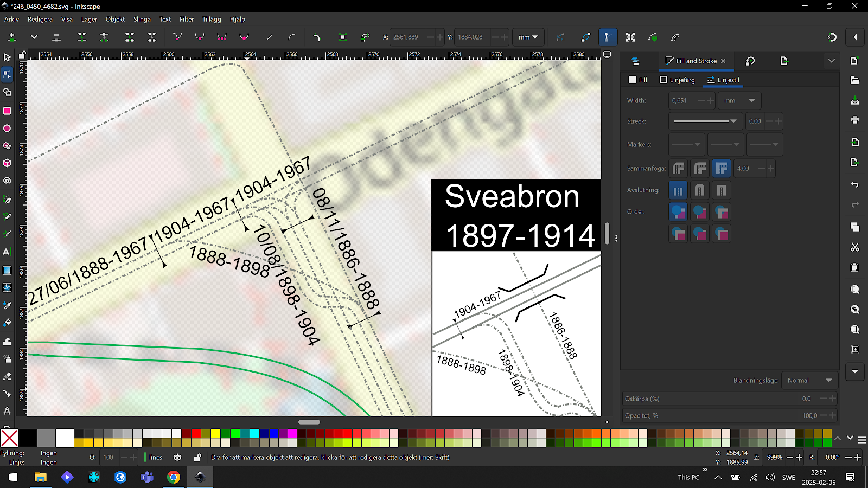The height and width of the screenshot is (488, 868).
Task: Select the butt cap button
Action: pos(678,190)
